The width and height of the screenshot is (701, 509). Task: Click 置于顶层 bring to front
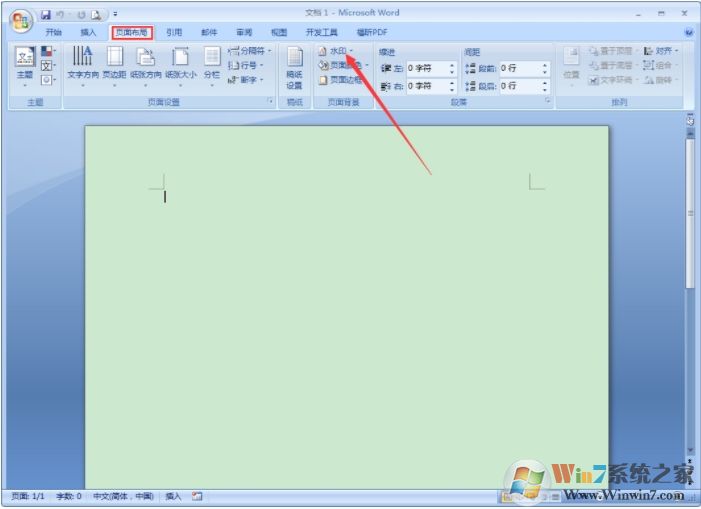pos(612,51)
